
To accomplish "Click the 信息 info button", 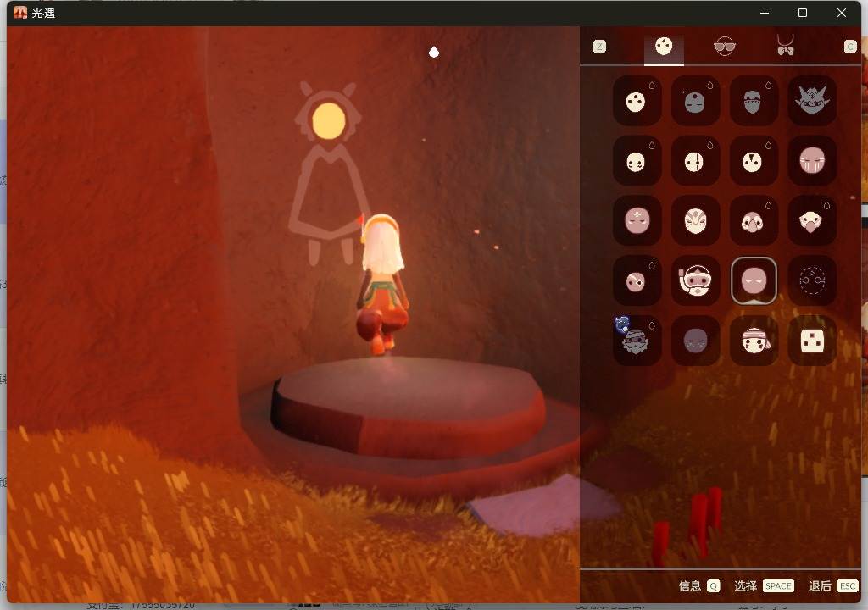I will tap(699, 585).
